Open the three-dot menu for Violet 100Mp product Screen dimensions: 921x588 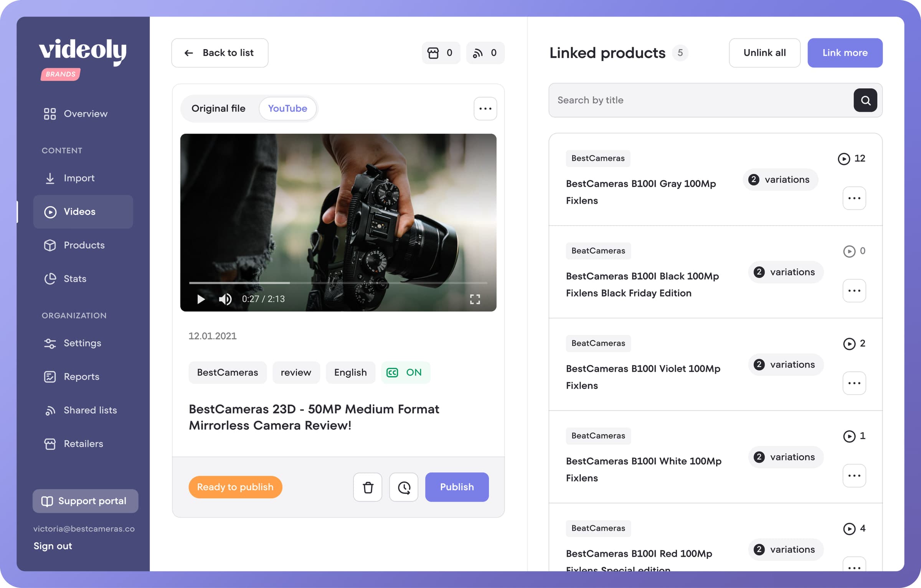click(x=854, y=383)
